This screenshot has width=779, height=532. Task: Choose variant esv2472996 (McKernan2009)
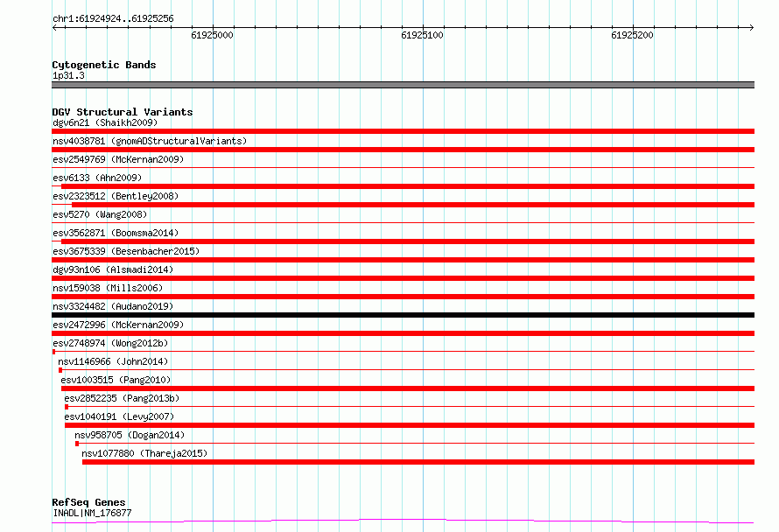click(x=118, y=325)
